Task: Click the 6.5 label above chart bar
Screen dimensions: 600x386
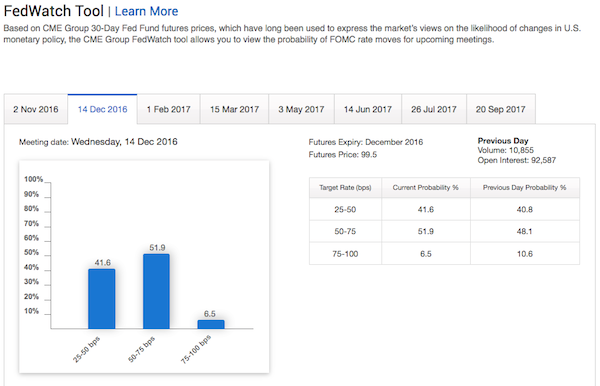Action: pyautogui.click(x=210, y=314)
